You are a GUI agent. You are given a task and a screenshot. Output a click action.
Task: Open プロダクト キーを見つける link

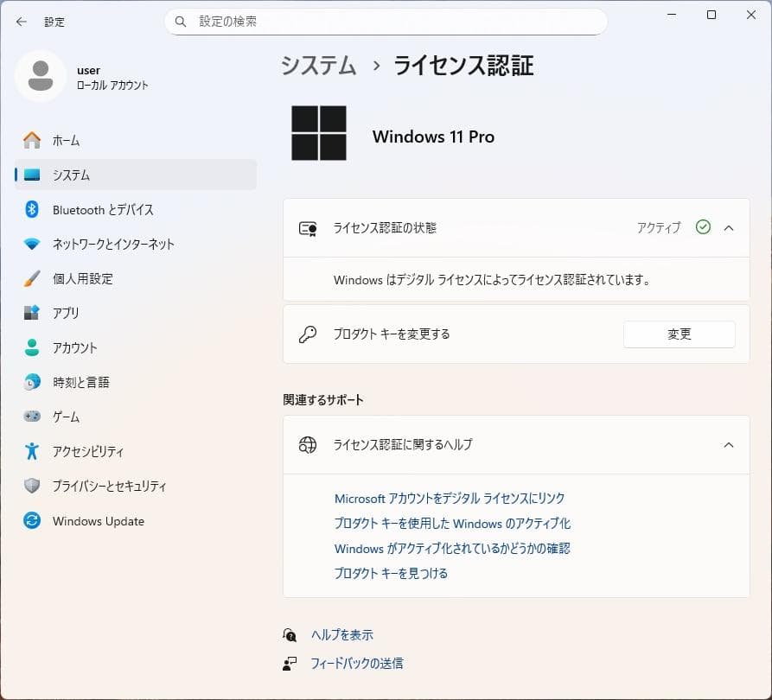391,573
